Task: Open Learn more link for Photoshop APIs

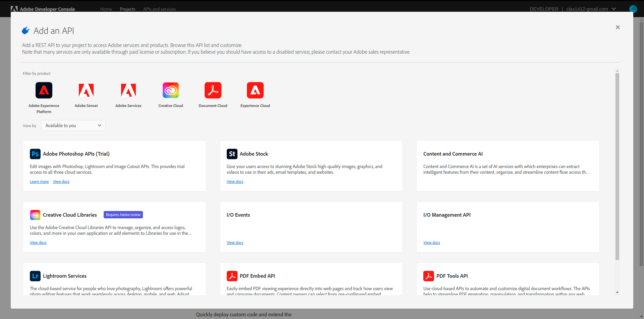Action: (x=39, y=181)
